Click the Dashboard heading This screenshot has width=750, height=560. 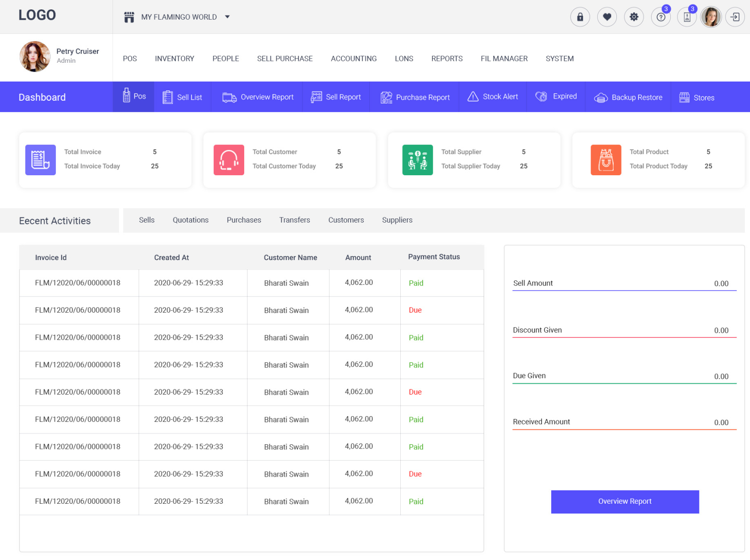[42, 97]
